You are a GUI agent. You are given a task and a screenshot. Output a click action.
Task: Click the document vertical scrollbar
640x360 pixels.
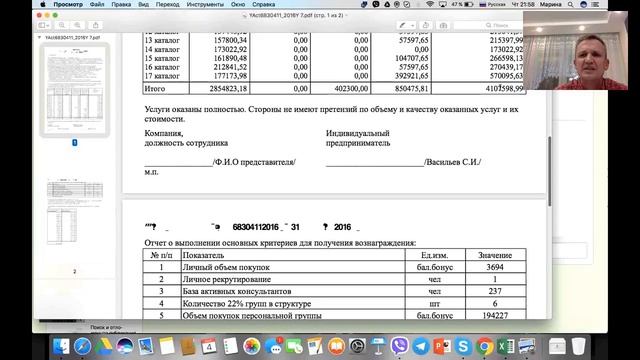[x=549, y=171]
